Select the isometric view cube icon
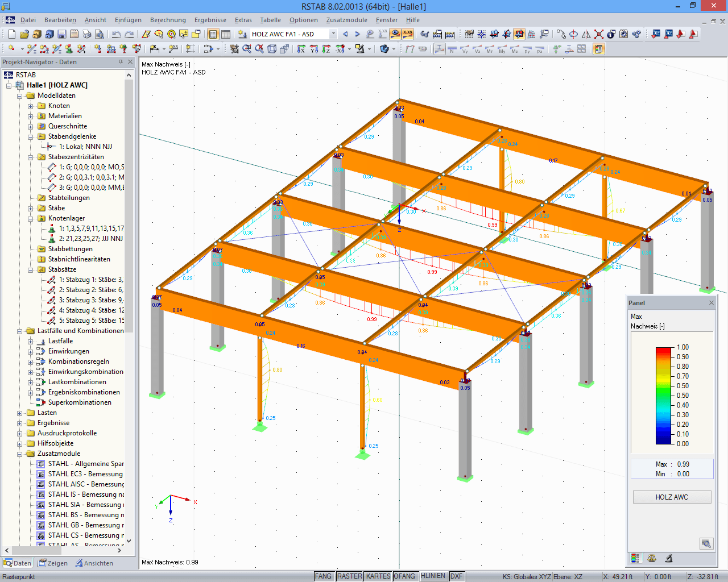Viewport: 728px width, 582px height. click(x=273, y=48)
